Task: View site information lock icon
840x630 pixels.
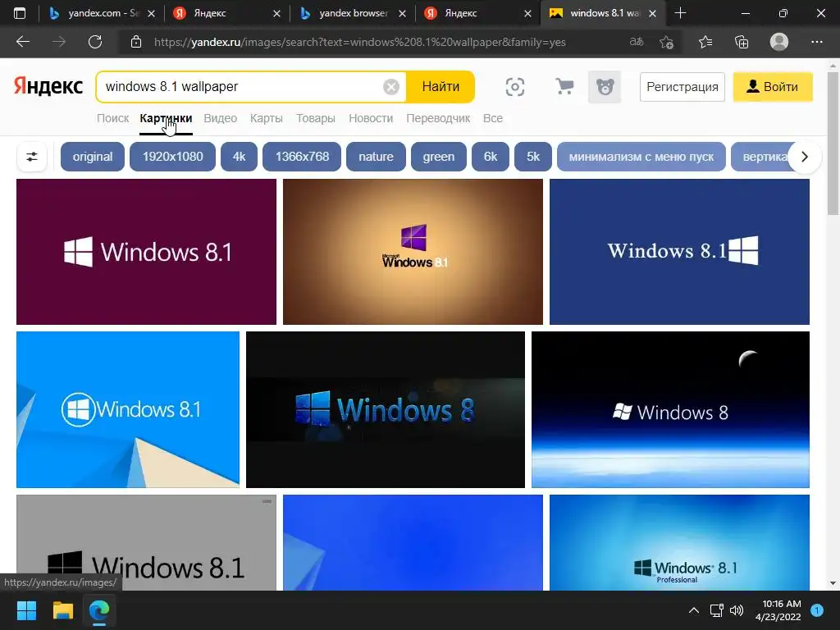Action: pyautogui.click(x=136, y=42)
